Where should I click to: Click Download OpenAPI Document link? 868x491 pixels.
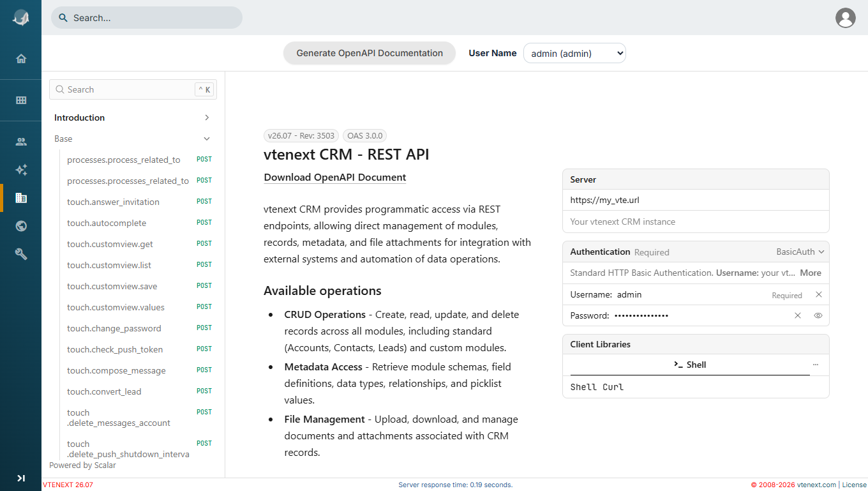coord(335,178)
